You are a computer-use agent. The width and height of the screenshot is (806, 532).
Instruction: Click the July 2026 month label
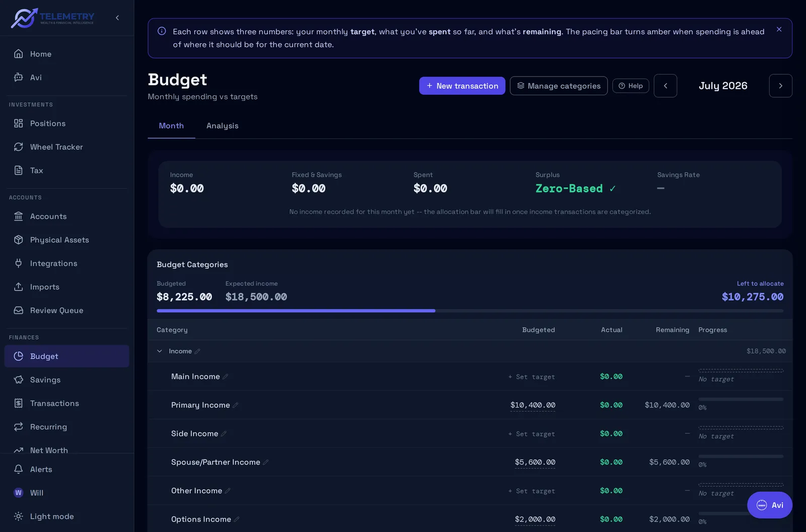click(x=723, y=86)
